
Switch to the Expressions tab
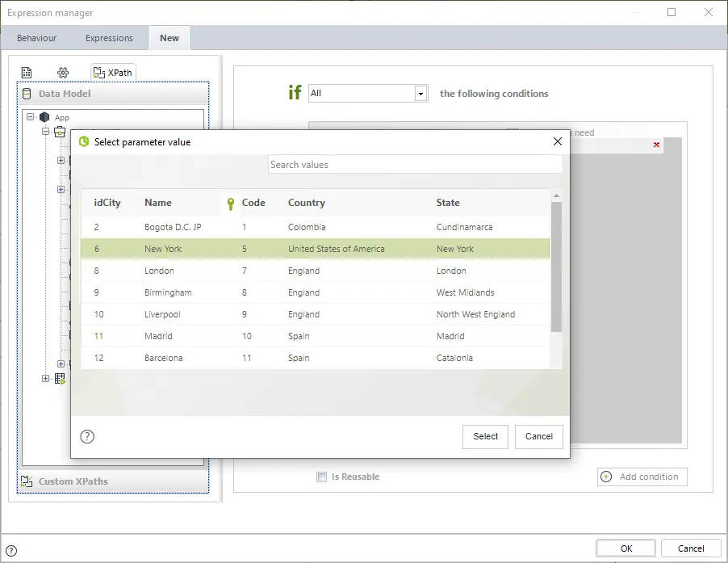point(109,38)
